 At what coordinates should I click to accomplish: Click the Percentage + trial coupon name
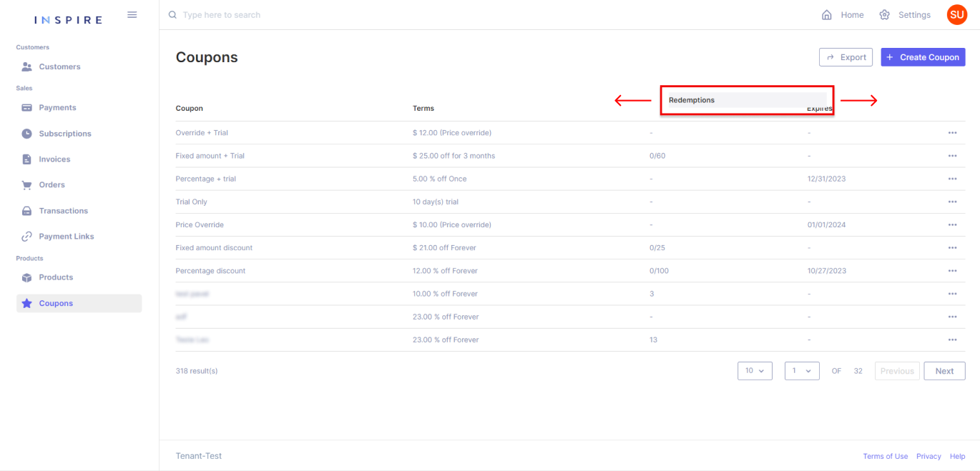(206, 179)
